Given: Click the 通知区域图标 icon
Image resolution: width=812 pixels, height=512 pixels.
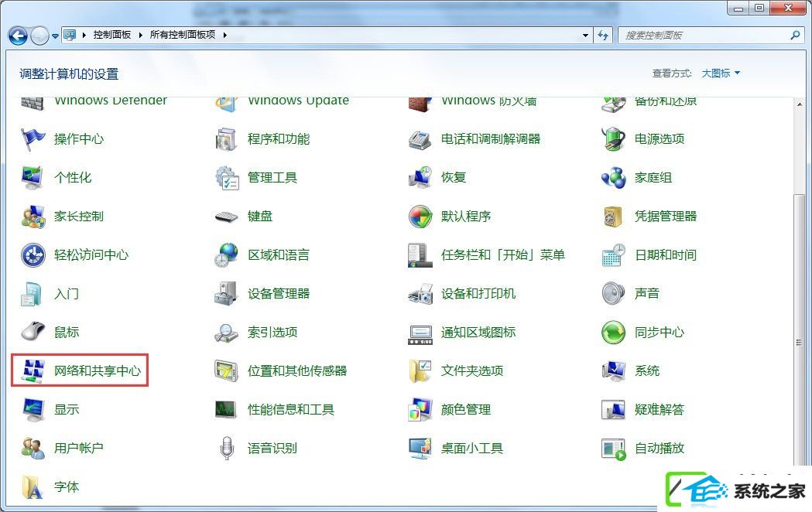Looking at the screenshot, I should (420, 335).
